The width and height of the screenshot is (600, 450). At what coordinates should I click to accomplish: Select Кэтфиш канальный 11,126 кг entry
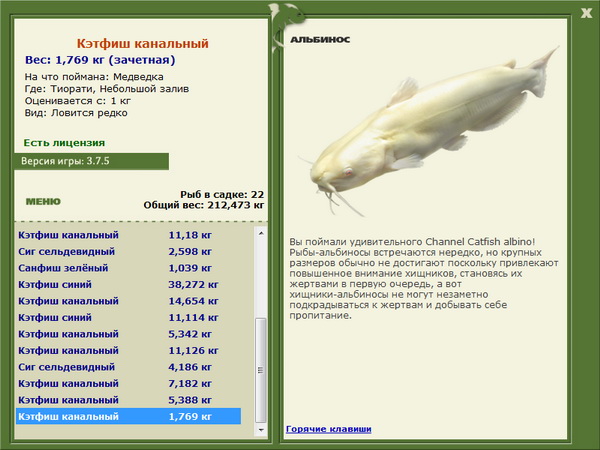pos(129,350)
